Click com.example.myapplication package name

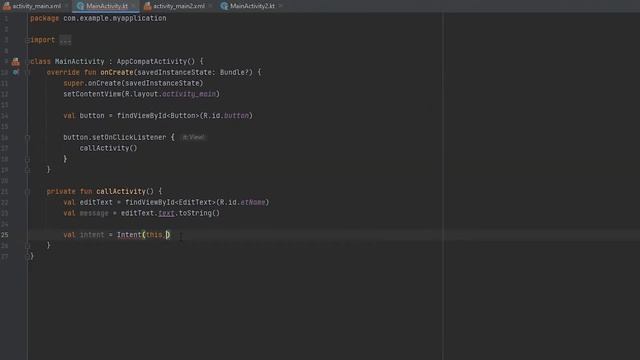[x=115, y=18]
